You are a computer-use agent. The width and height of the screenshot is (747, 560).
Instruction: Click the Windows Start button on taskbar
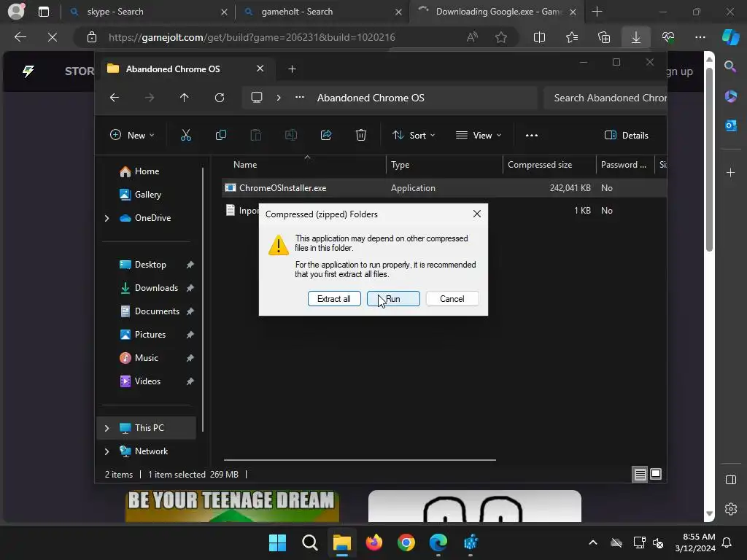[277, 542]
